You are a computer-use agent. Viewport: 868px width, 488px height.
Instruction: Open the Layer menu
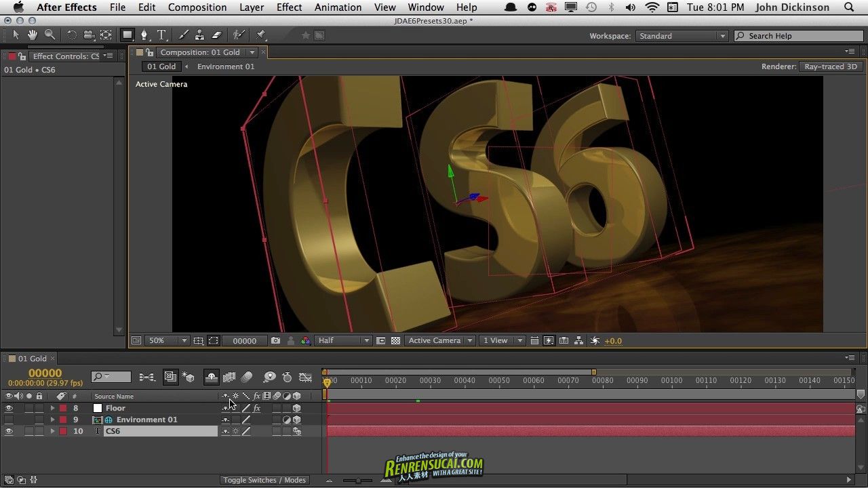tap(252, 7)
